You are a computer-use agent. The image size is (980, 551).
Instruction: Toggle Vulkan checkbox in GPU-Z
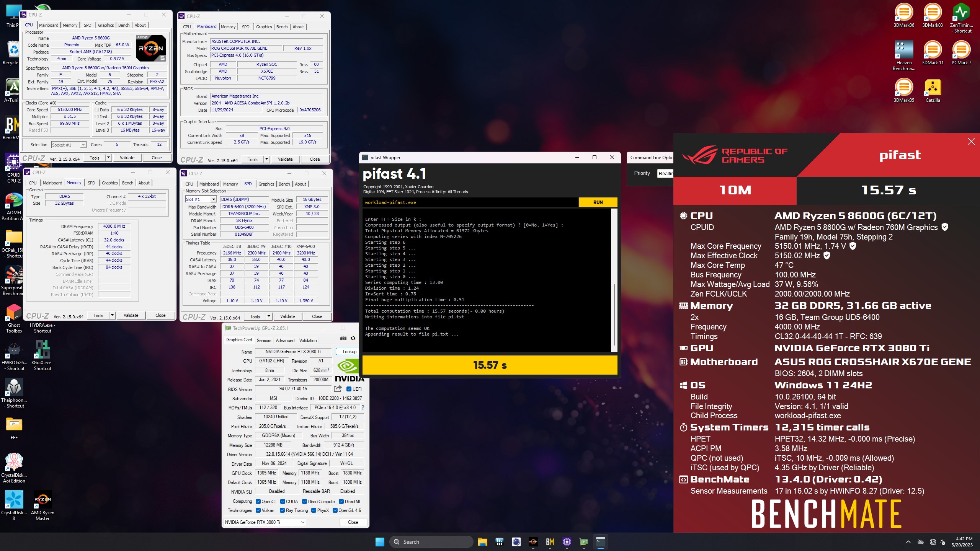258,510
